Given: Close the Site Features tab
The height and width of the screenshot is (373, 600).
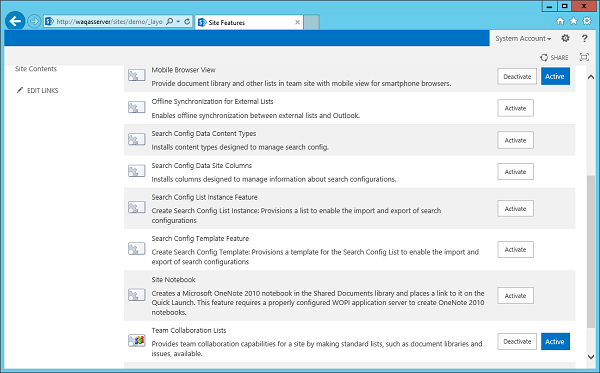Looking at the screenshot, I should 297,23.
